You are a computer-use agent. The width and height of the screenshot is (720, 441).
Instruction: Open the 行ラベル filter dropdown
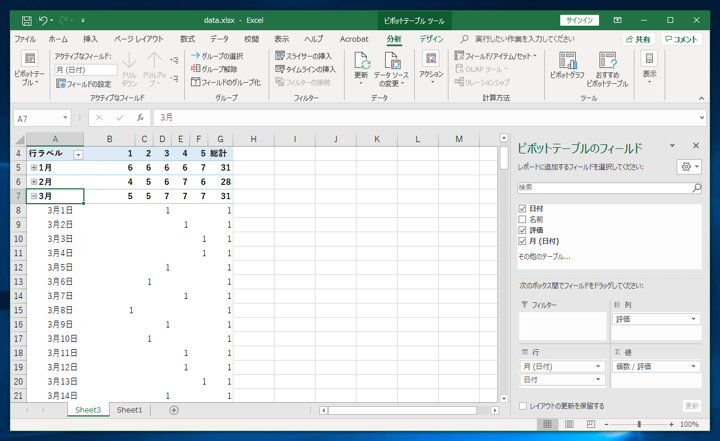(x=79, y=155)
